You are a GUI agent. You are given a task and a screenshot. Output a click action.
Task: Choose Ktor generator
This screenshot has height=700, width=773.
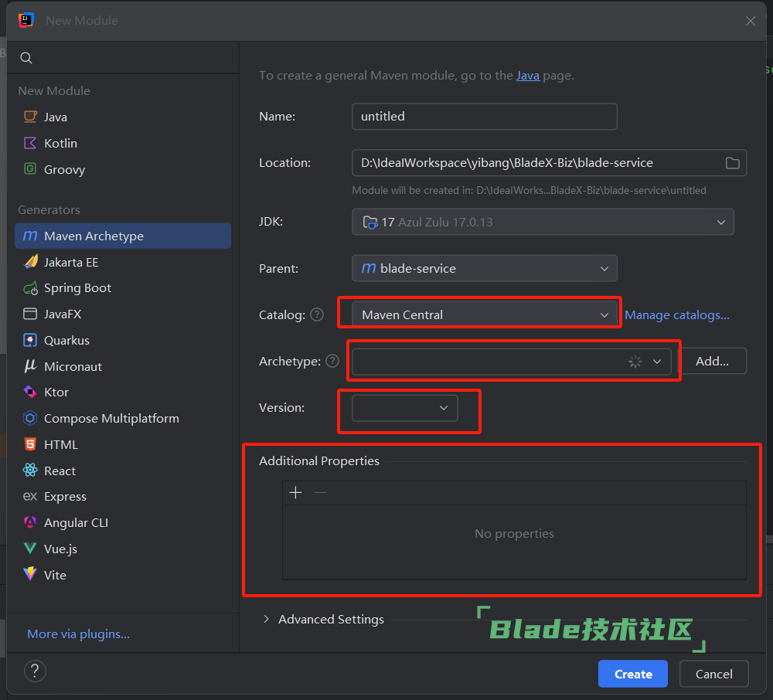pyautogui.click(x=123, y=392)
